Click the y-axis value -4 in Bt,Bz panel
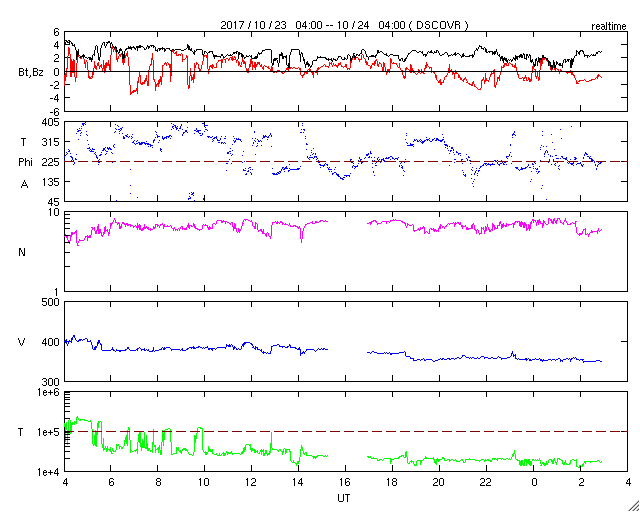Image resolution: width=640 pixels, height=512 pixels. 56,98
